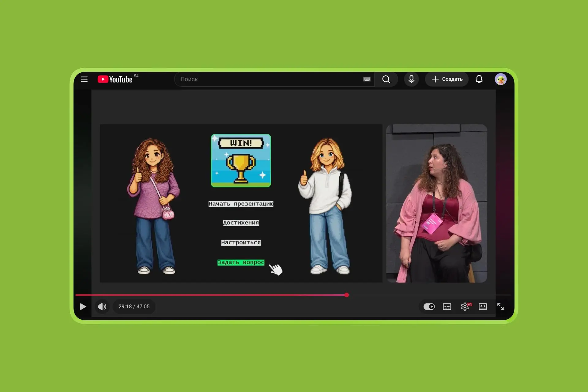The image size is (588, 392).
Task: Go to YouTube home via the logo
Action: click(x=115, y=79)
